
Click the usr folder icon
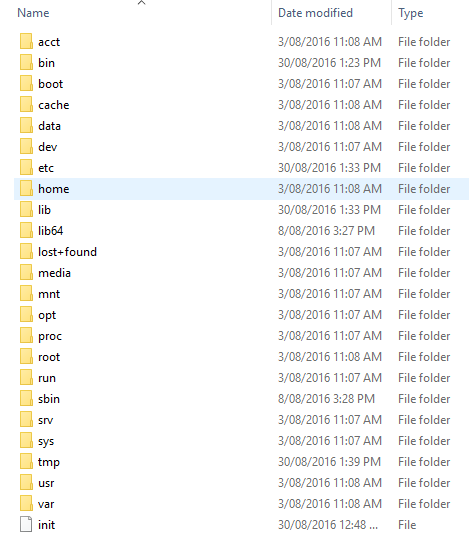pos(26,483)
